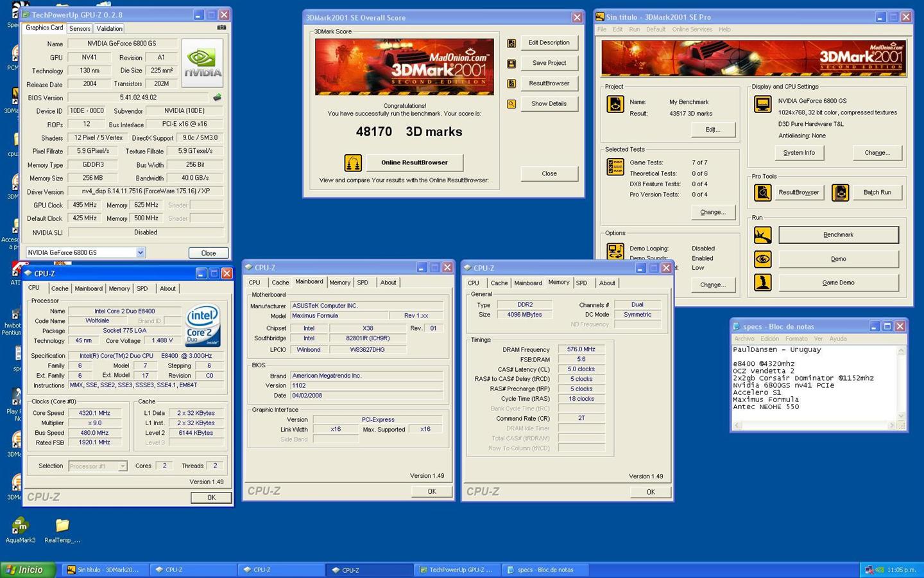924x578 pixels.
Task: Click the Selected Tests checklist icon
Action: click(615, 167)
